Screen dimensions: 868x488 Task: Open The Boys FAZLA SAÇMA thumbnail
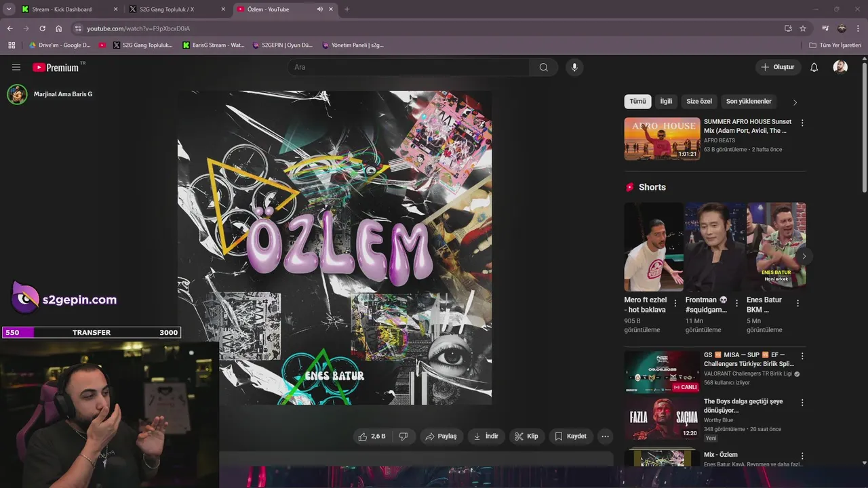click(662, 418)
